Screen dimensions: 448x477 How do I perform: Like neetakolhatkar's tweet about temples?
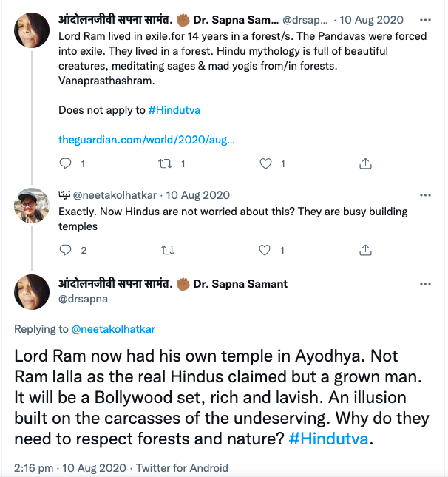266,251
